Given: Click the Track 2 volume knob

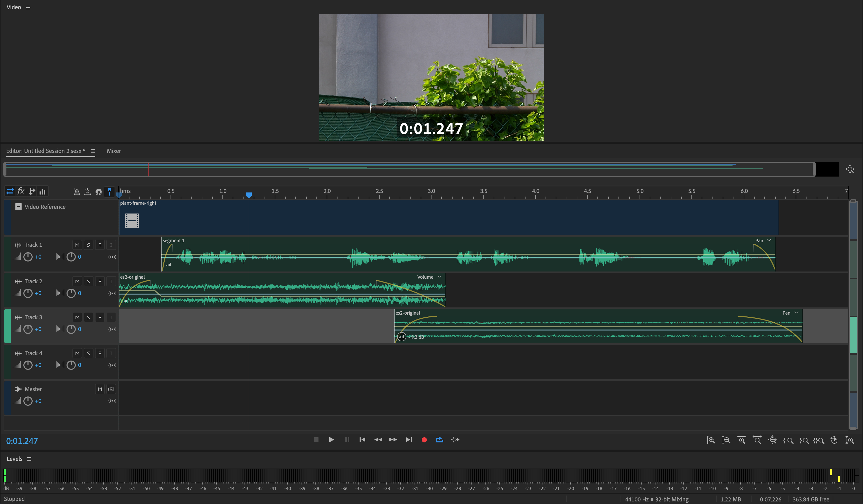Looking at the screenshot, I should click(x=28, y=293).
